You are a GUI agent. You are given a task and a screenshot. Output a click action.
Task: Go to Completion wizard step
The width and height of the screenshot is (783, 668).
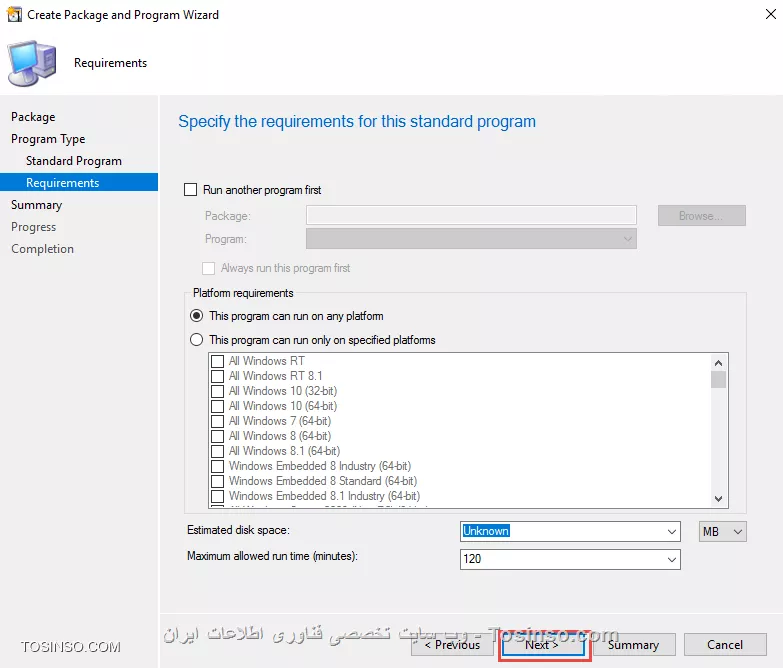(42, 249)
